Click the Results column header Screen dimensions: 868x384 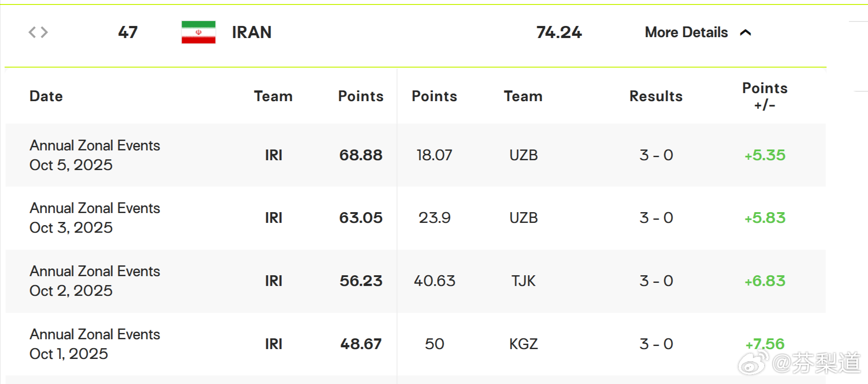pyautogui.click(x=656, y=96)
